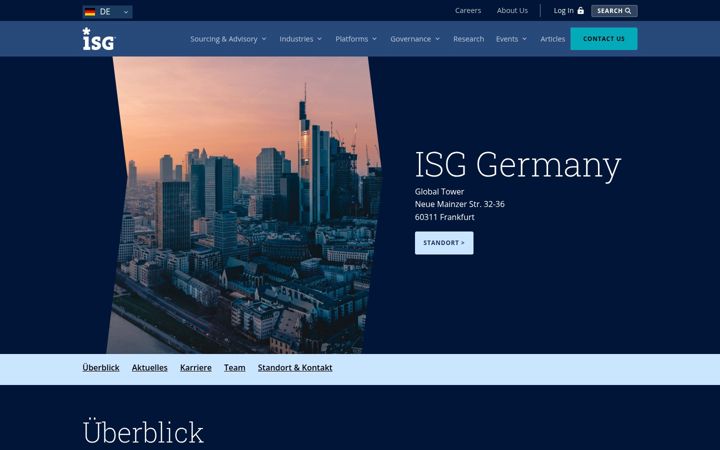Click the Search button
Viewport: 720px width, 450px height.
614,11
